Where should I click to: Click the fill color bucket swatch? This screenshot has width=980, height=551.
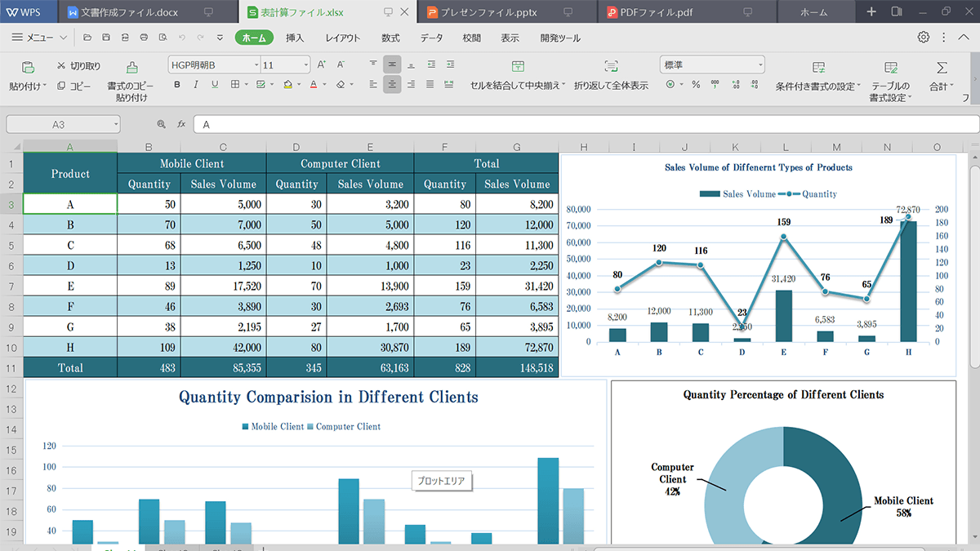(287, 84)
